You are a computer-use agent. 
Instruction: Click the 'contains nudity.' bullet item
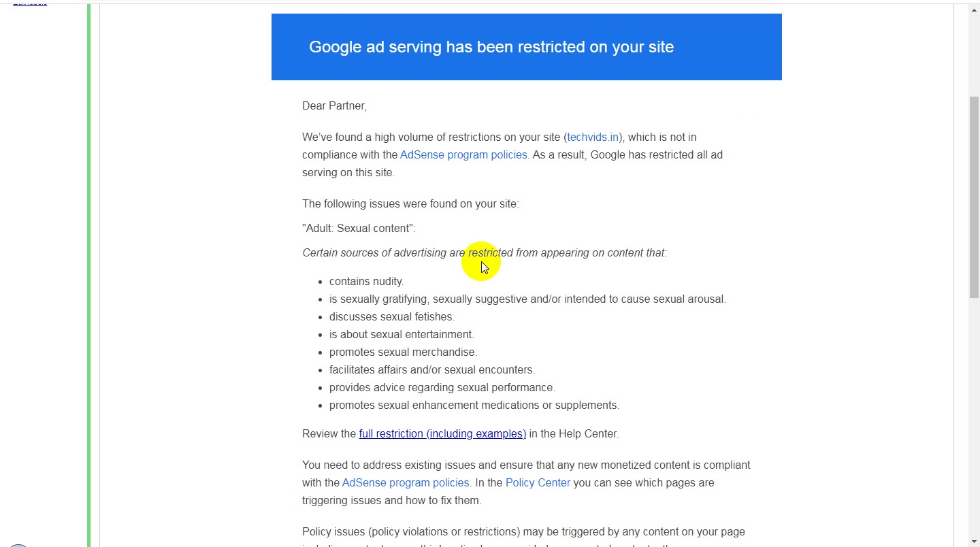click(366, 281)
